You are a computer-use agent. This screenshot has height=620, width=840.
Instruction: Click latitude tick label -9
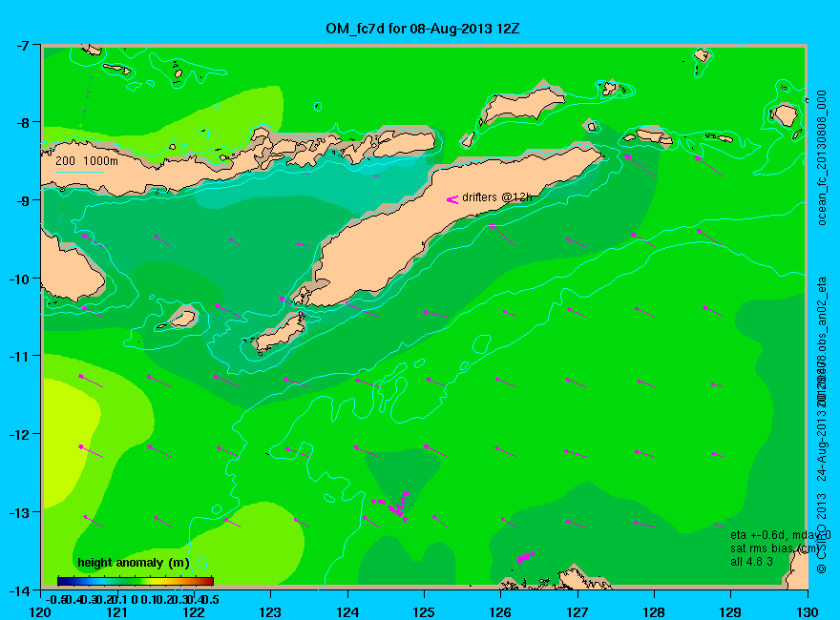pos(22,200)
